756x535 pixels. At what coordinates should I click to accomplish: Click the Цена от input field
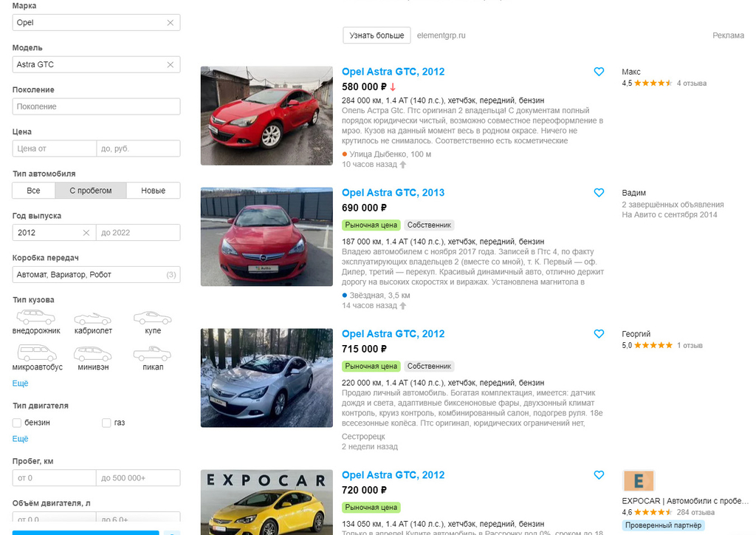(55, 149)
